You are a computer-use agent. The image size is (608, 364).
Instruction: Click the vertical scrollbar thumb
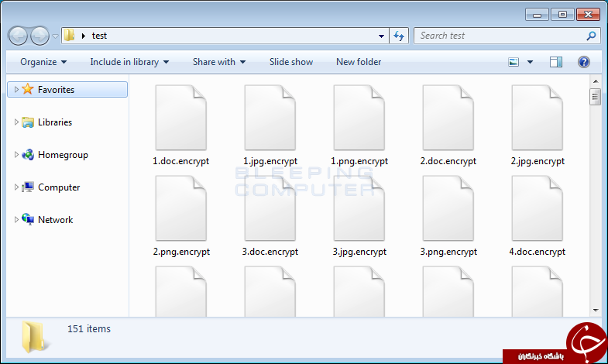pos(595,97)
